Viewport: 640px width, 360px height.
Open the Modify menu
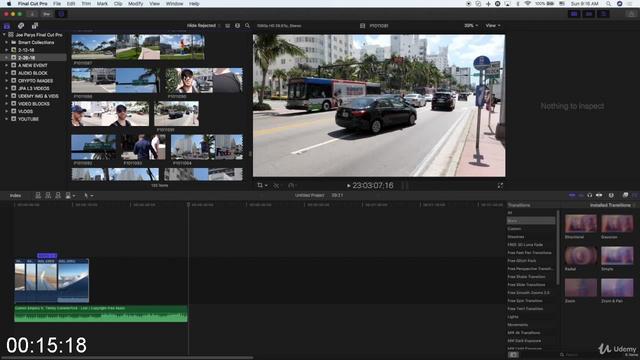(x=136, y=4)
